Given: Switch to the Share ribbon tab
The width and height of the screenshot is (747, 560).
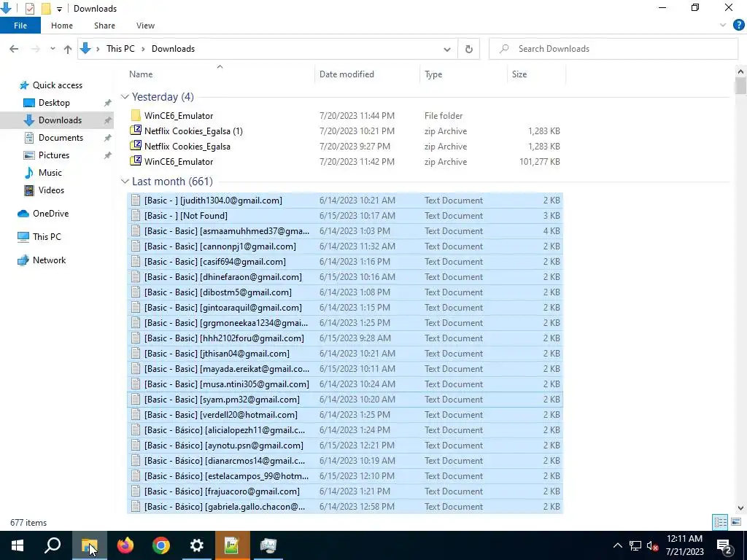Looking at the screenshot, I should [104, 26].
